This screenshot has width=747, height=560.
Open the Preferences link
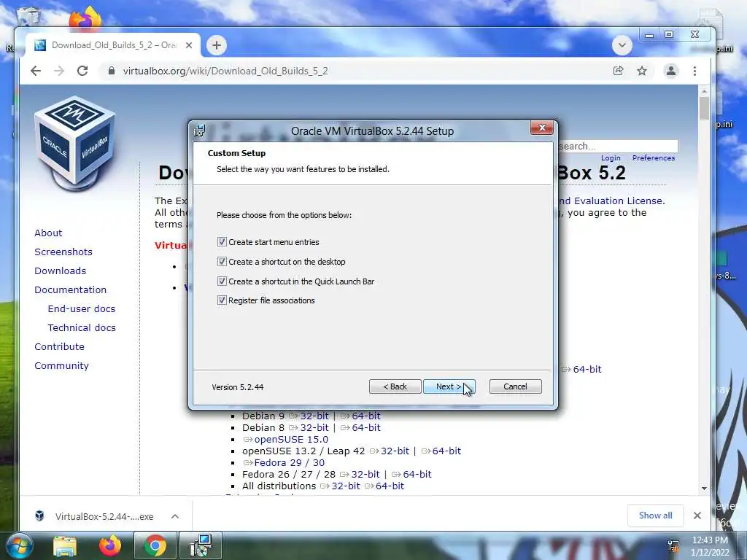pyautogui.click(x=654, y=157)
